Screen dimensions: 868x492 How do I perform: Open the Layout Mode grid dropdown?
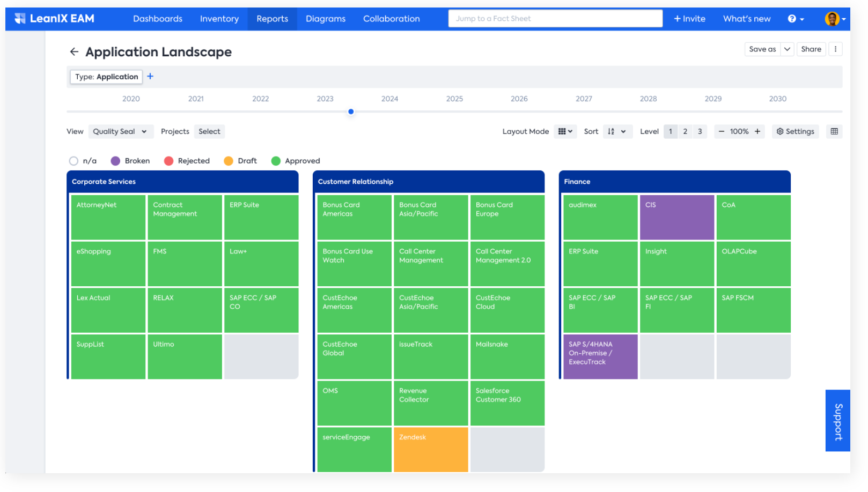[x=565, y=131]
